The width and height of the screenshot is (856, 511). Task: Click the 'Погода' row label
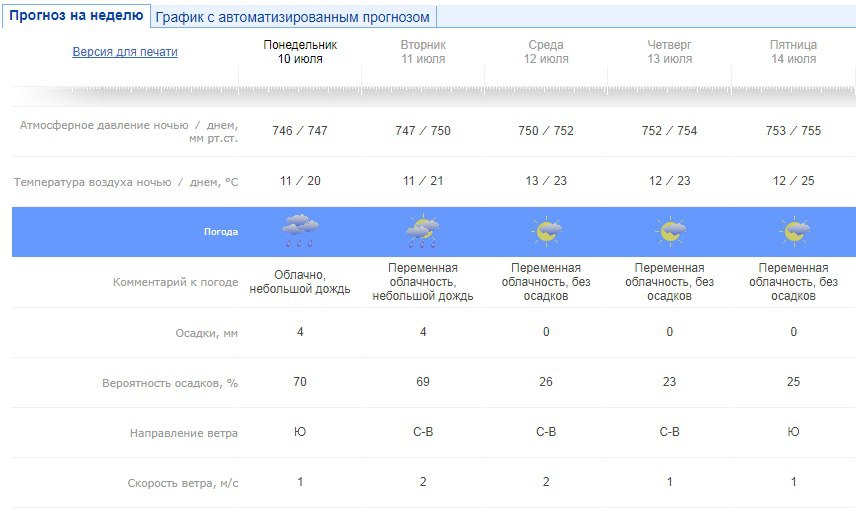[x=221, y=232]
